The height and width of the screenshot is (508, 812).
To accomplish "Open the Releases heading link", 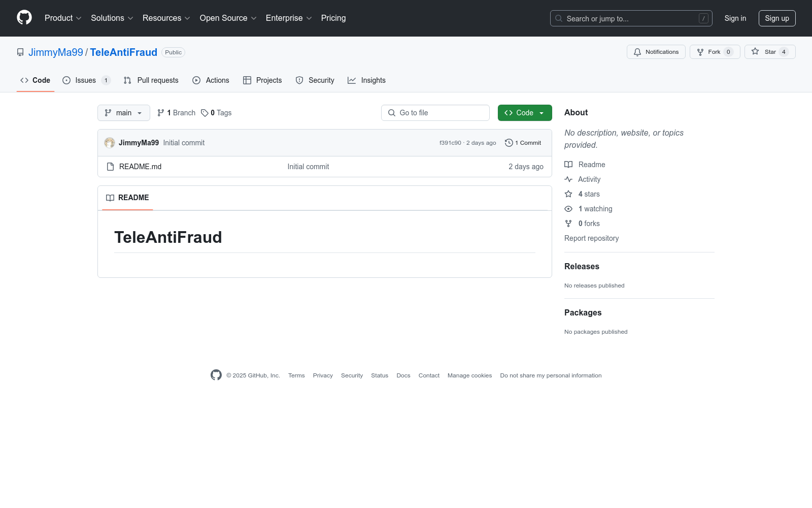I will 582,266.
